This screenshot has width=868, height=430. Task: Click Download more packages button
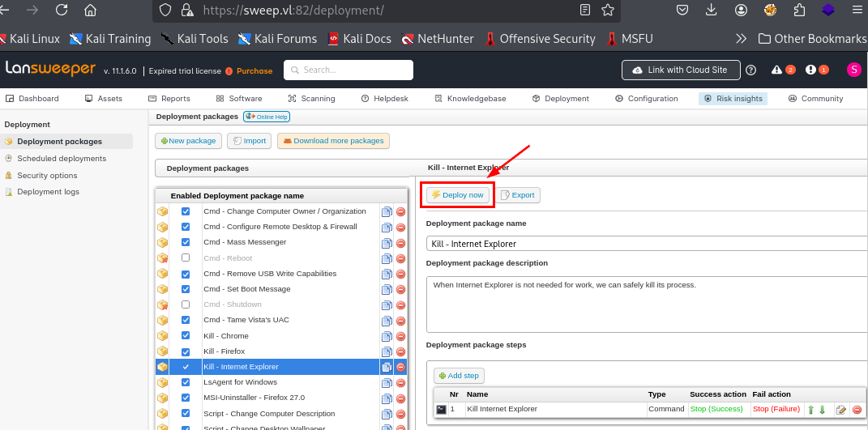click(333, 141)
